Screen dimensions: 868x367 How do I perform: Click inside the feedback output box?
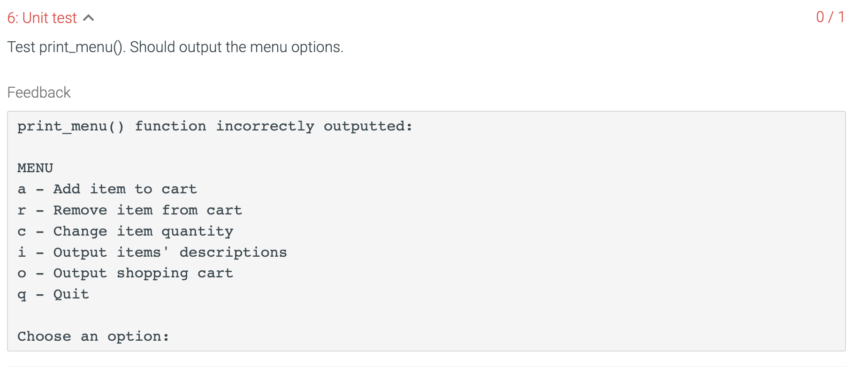click(x=422, y=230)
